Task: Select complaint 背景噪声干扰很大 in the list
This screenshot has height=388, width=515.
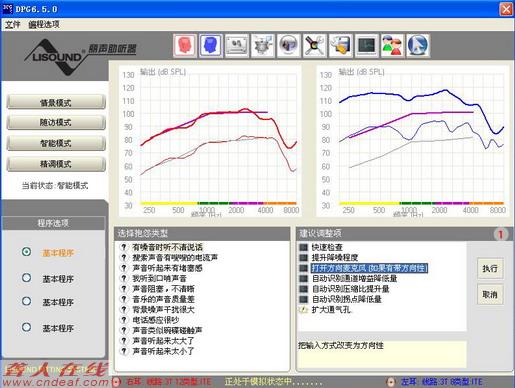Action: 163,309
